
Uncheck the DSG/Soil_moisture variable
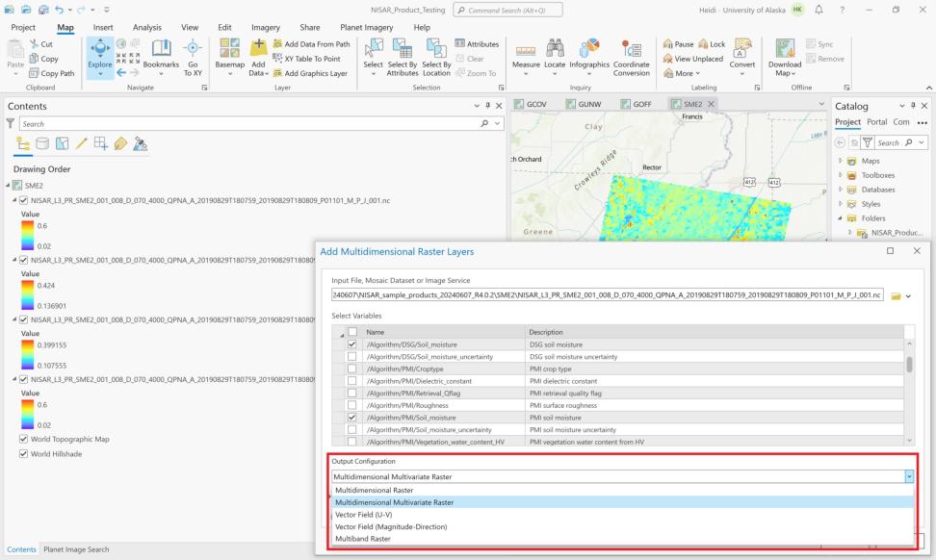coord(352,344)
